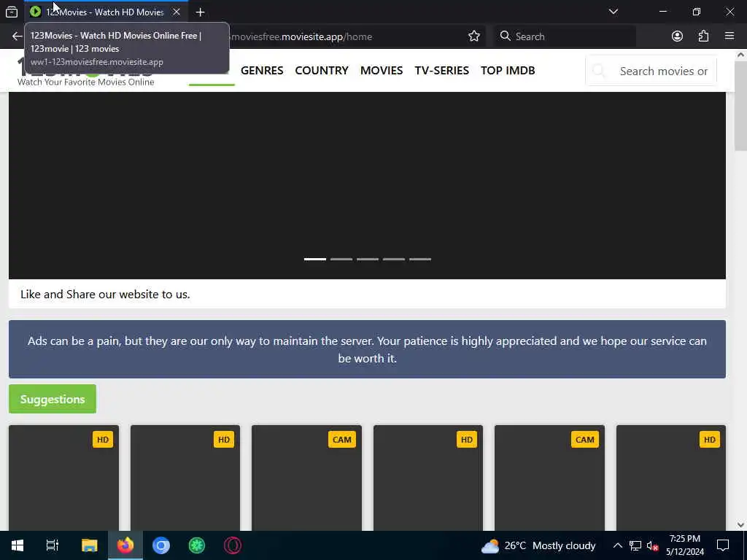Open the weather widget showing 26°C
Screen dimensions: 747x560
[538, 545]
